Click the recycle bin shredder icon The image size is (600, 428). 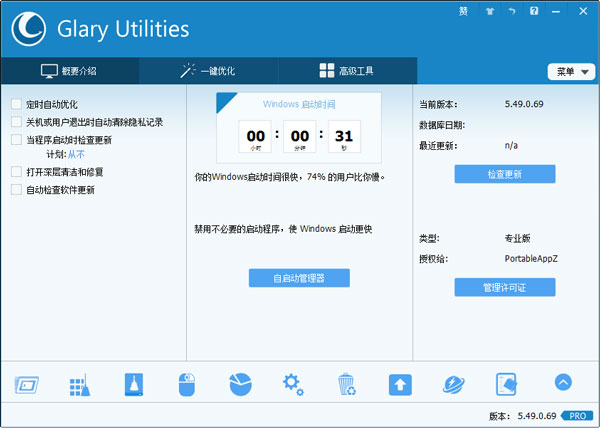point(347,384)
